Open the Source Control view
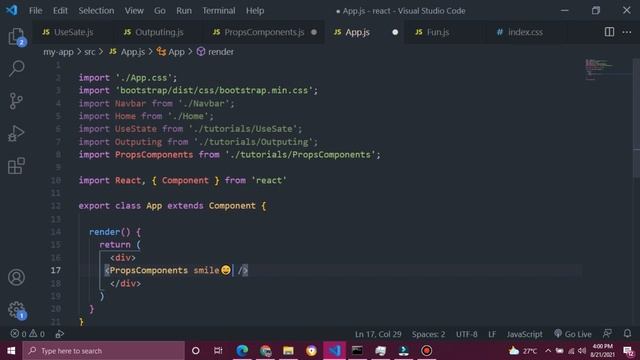This screenshot has width=640, height=360. [x=16, y=101]
